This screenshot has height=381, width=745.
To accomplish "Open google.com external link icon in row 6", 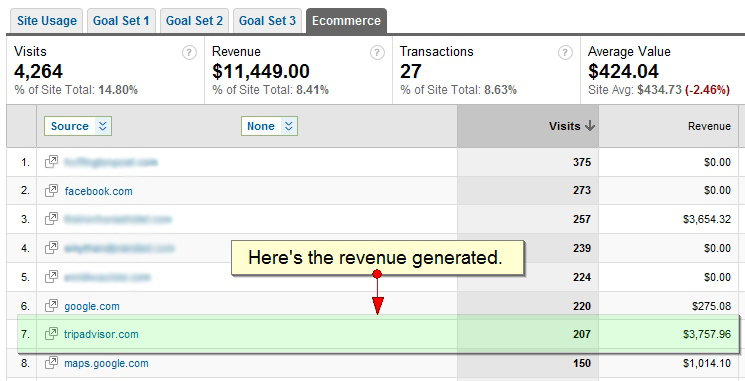I will (51, 305).
